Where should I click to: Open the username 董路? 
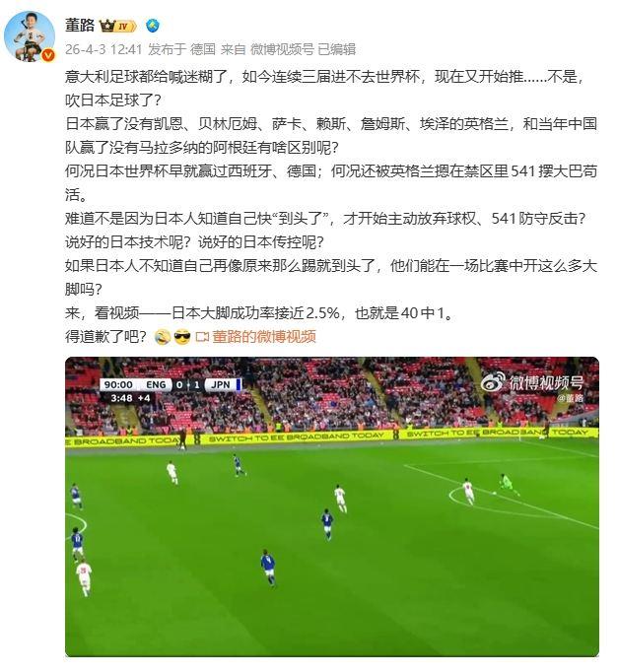80,26
